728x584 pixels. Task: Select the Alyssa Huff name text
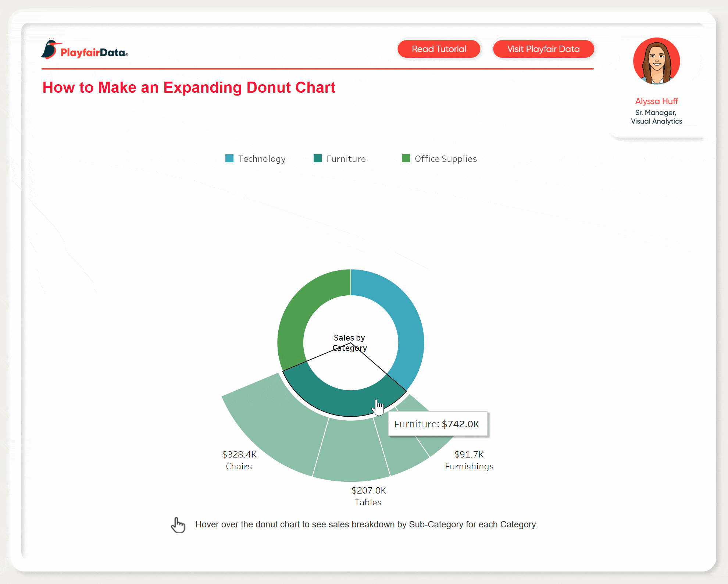pos(656,101)
